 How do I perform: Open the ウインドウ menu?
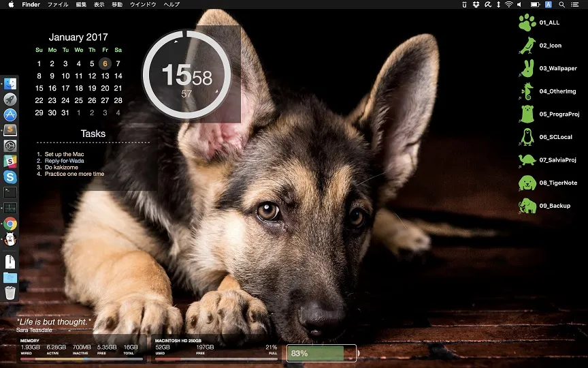click(x=143, y=5)
